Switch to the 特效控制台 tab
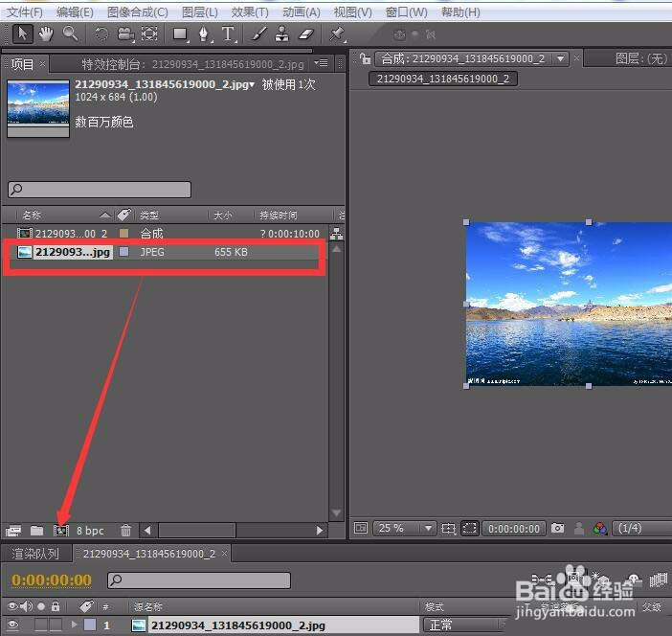This screenshot has width=672, height=636. (x=192, y=64)
